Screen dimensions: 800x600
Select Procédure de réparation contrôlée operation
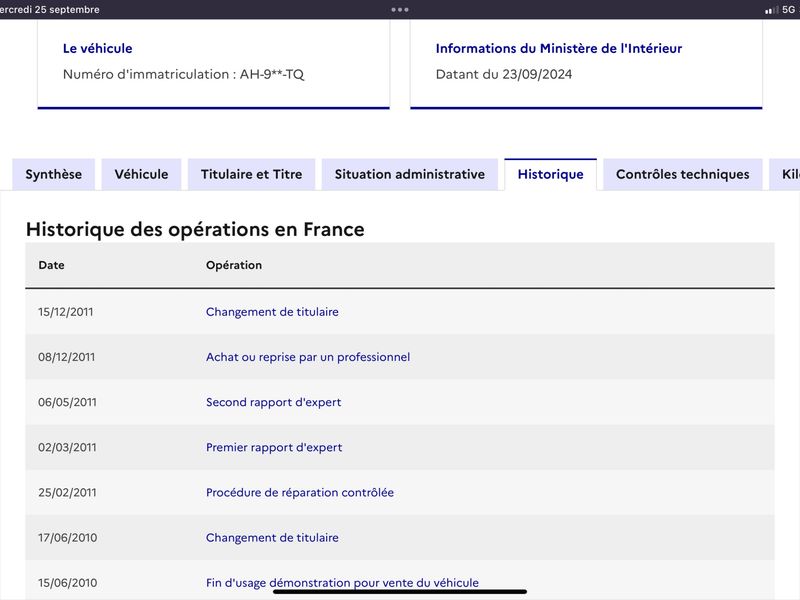pos(299,492)
